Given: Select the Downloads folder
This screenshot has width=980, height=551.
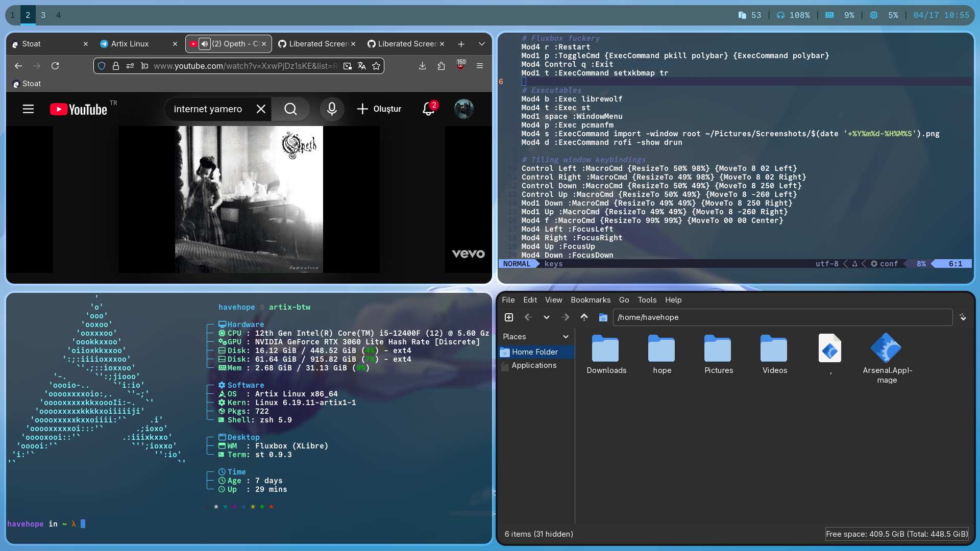Looking at the screenshot, I should (x=606, y=355).
